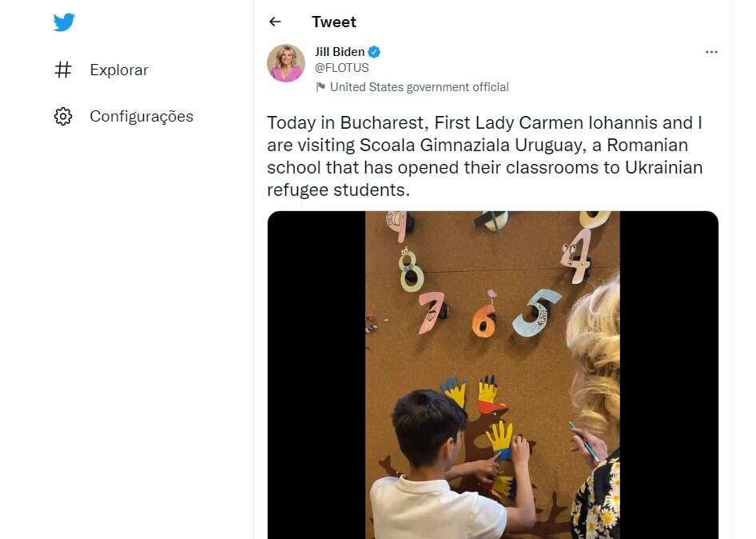756x539 pixels.
Task: Click the hashtag Explore icon
Action: pos(63,70)
